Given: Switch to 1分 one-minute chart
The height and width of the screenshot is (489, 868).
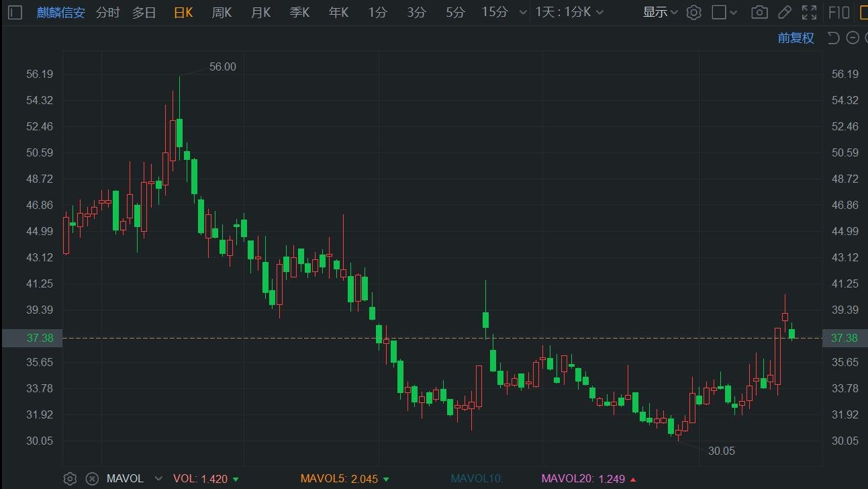Looking at the screenshot, I should click(378, 12).
